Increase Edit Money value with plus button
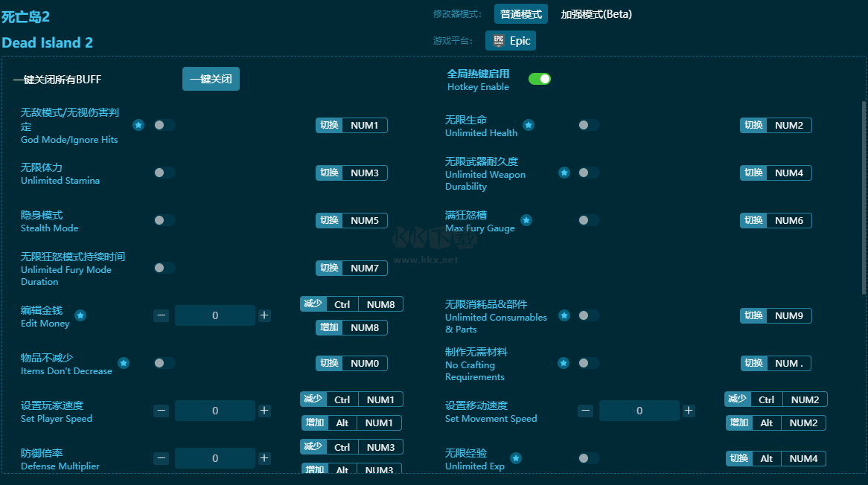Viewport: 868px width, 485px height. coord(264,315)
